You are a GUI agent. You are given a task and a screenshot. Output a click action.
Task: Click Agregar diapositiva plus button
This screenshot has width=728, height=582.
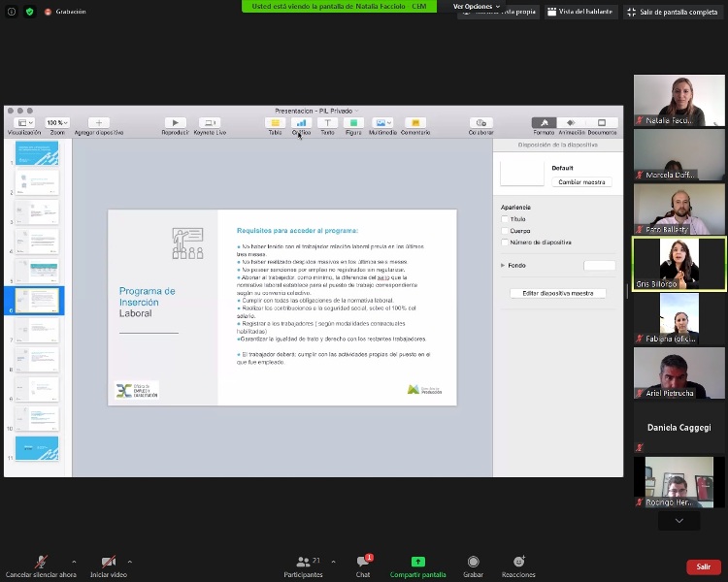[98, 123]
